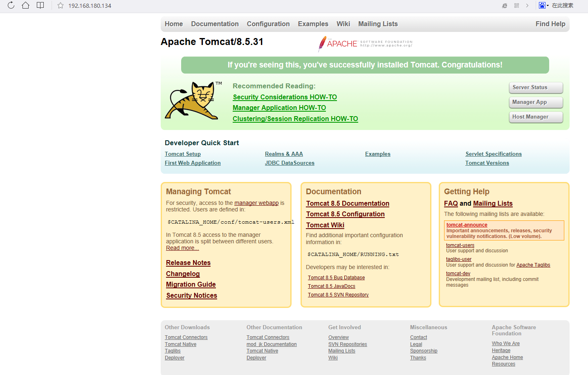Open the Servlet Specifications link
588x375 pixels.
tap(494, 154)
